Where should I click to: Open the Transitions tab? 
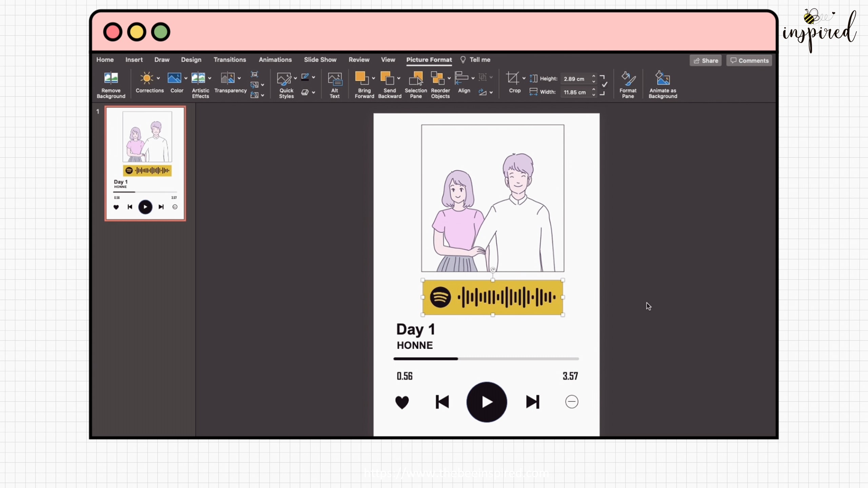click(x=230, y=60)
